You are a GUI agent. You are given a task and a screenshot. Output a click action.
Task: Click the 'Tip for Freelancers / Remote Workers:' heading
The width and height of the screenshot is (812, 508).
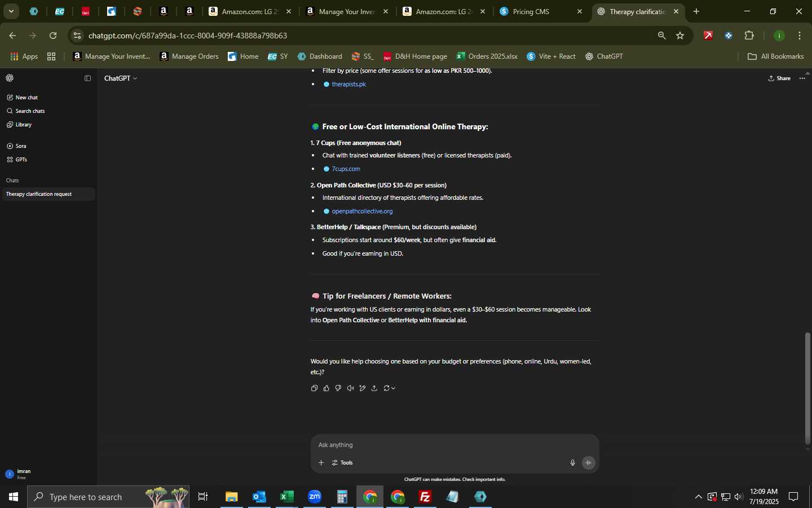coord(387,296)
